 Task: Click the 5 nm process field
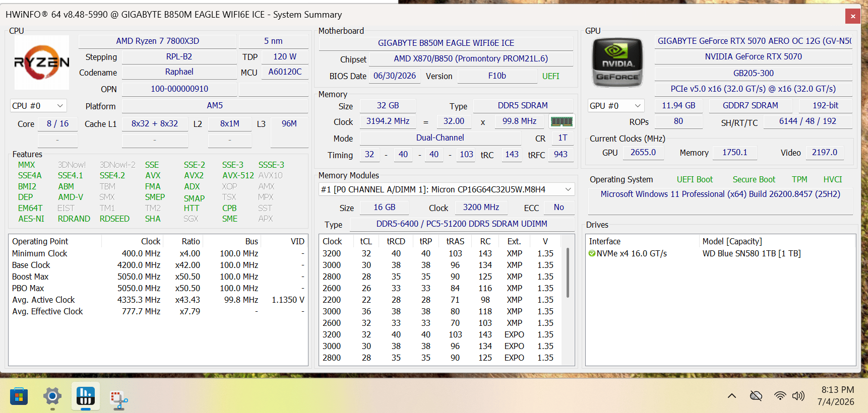coord(273,41)
